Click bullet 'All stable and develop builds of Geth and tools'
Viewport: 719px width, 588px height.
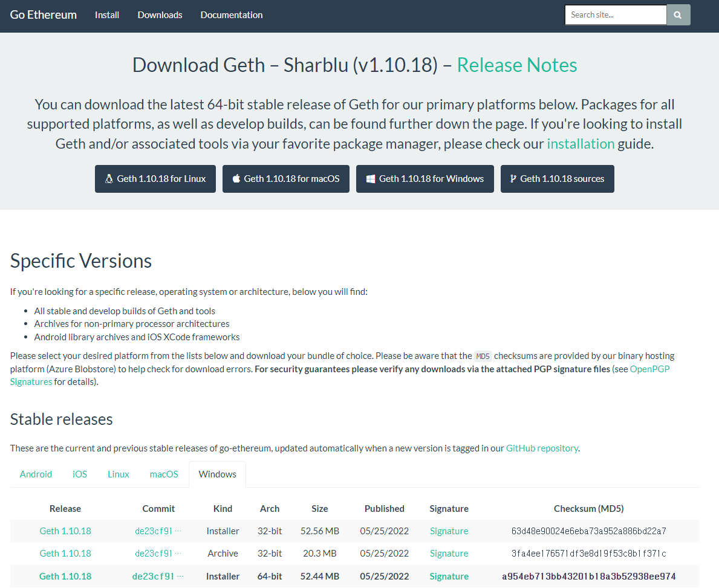124,311
